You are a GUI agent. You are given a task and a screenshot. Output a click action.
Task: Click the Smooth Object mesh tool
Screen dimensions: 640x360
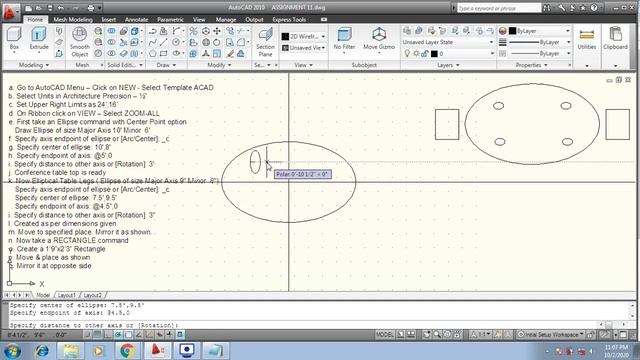click(x=80, y=42)
